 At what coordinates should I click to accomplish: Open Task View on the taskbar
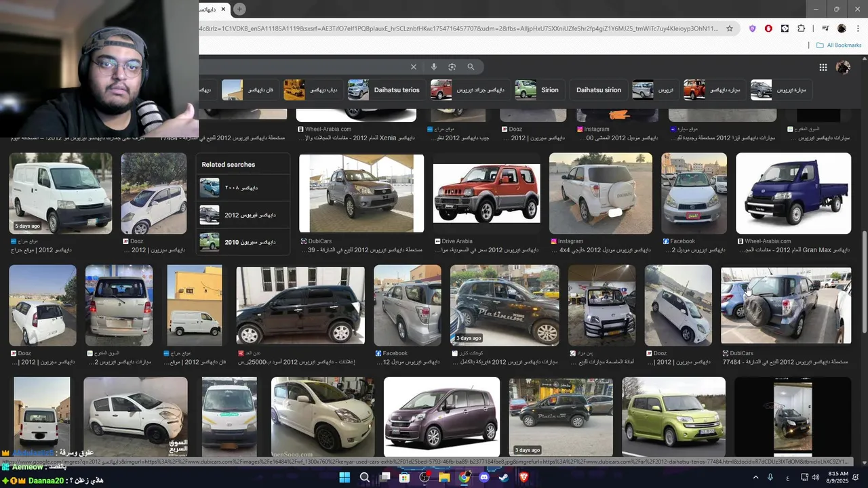[x=384, y=478]
